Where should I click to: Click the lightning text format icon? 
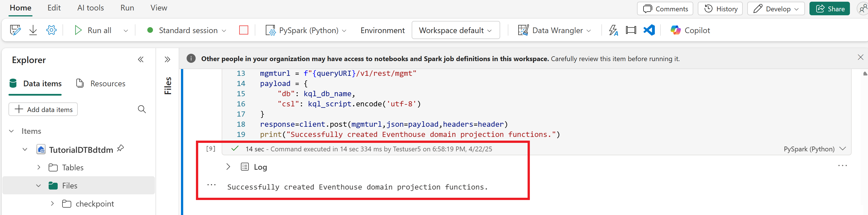click(613, 30)
